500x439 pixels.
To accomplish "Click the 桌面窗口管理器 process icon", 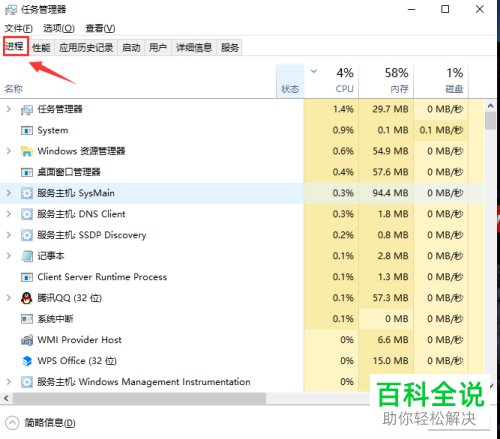I will click(x=27, y=172).
